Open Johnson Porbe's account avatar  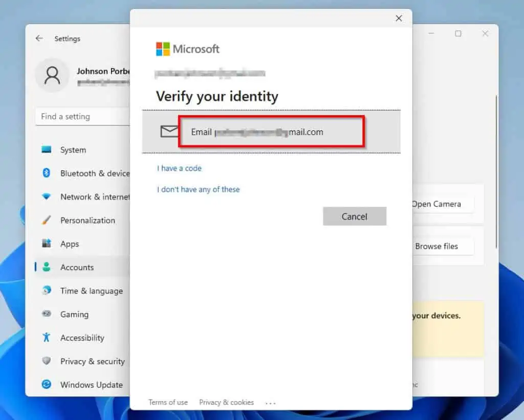tap(52, 75)
